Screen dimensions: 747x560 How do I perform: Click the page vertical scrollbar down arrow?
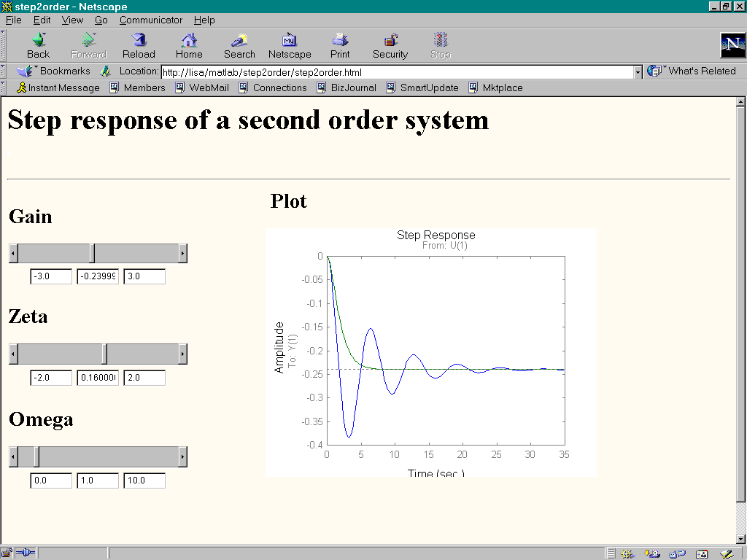pos(740,539)
